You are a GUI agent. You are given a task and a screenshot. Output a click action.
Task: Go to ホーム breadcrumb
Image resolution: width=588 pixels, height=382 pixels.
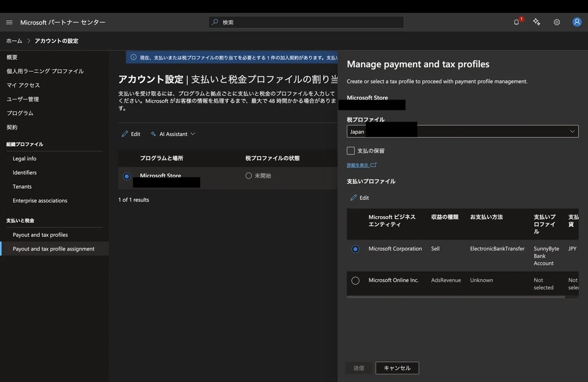[x=14, y=41]
